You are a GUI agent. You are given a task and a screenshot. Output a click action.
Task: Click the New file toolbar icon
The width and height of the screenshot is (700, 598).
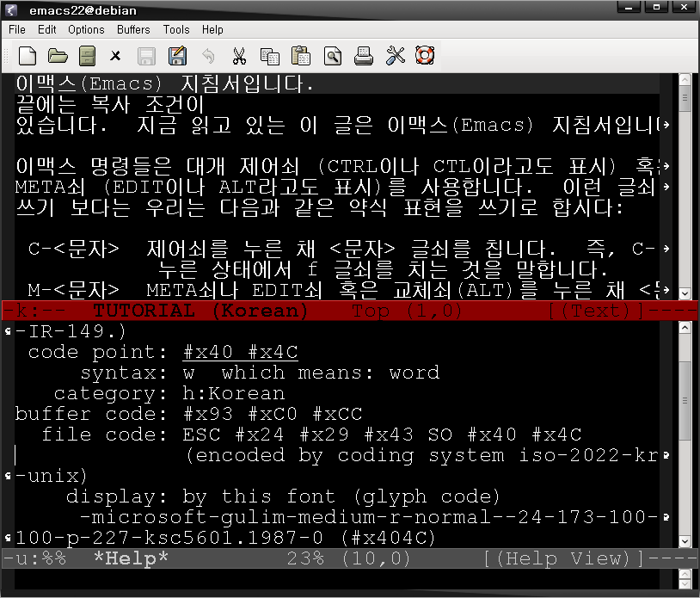pos(28,57)
